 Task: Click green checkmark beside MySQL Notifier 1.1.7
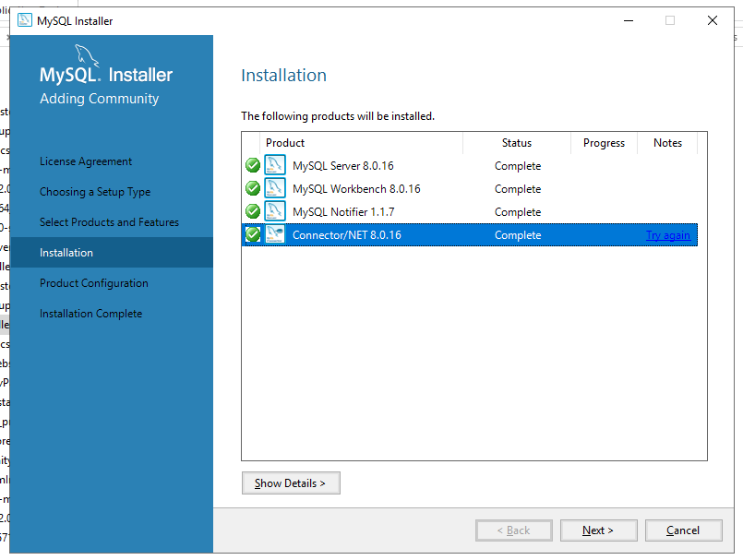(253, 211)
